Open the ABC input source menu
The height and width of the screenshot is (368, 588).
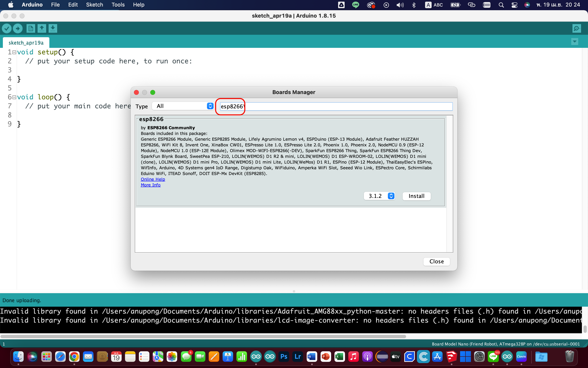[x=434, y=5]
